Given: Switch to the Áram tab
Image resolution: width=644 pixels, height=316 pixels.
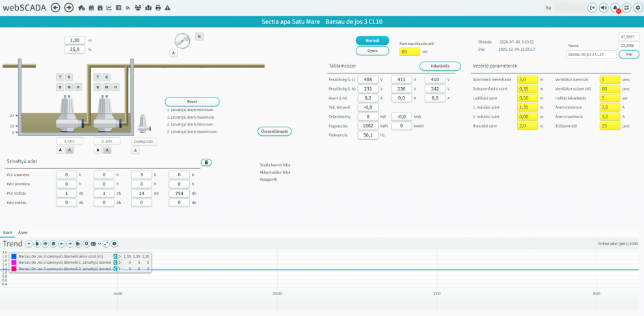Looking at the screenshot, I should click(23, 232).
